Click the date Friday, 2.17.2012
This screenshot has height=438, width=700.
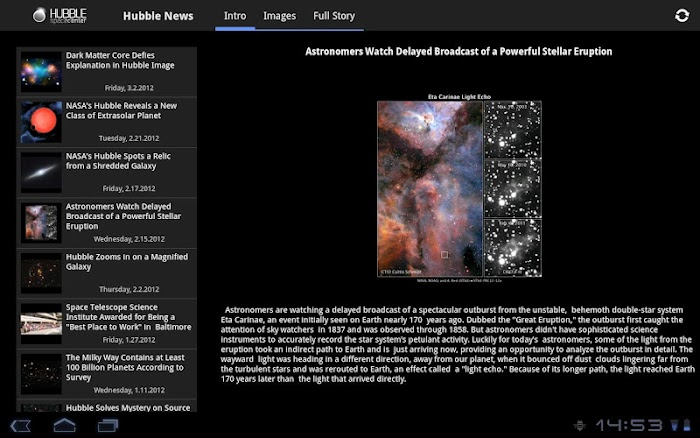coord(129,189)
